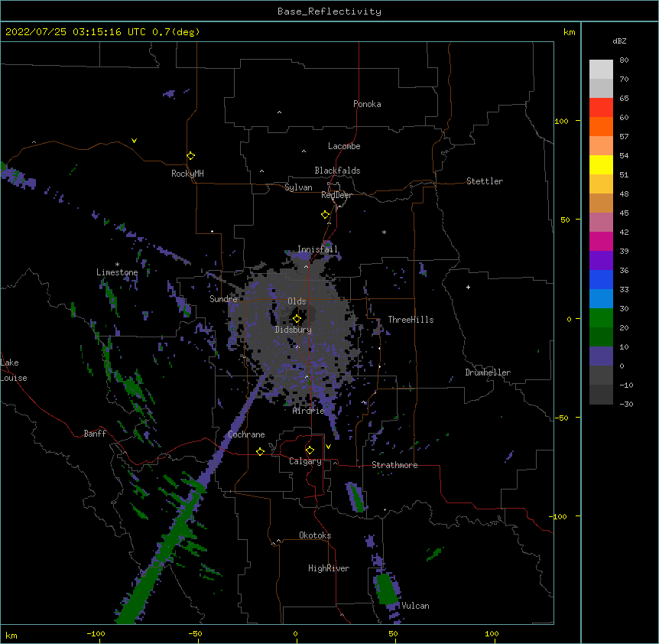Image resolution: width=659 pixels, height=644 pixels.
Task: Click the Didsbury label
Action: (293, 330)
